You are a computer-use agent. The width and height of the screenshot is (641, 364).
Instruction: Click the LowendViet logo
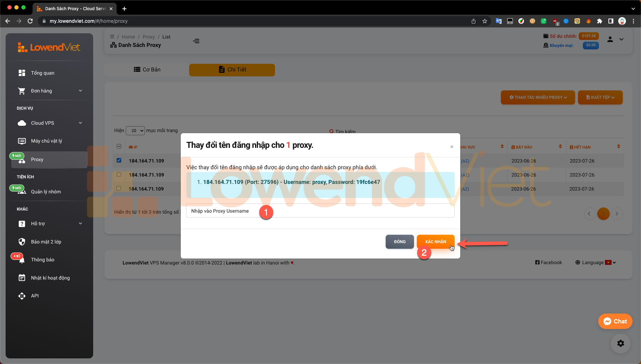click(49, 47)
